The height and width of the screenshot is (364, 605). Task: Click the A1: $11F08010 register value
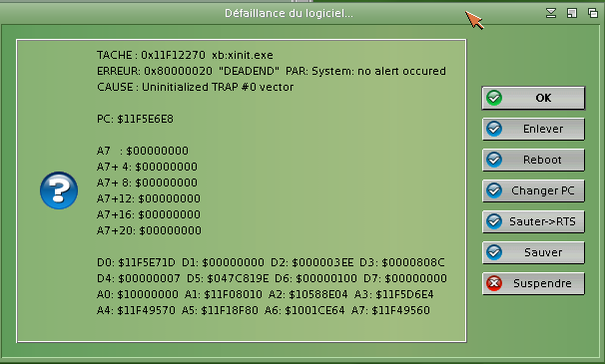point(224,295)
